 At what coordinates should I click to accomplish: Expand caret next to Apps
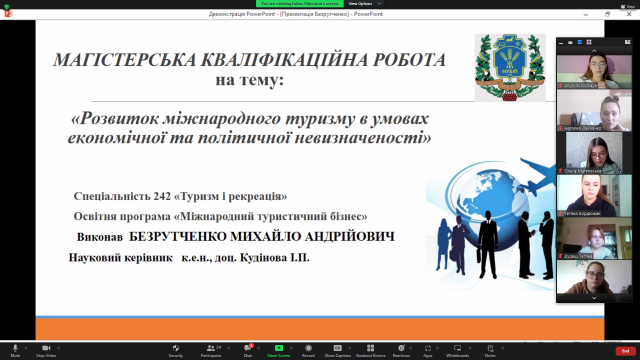pyautogui.click(x=437, y=348)
